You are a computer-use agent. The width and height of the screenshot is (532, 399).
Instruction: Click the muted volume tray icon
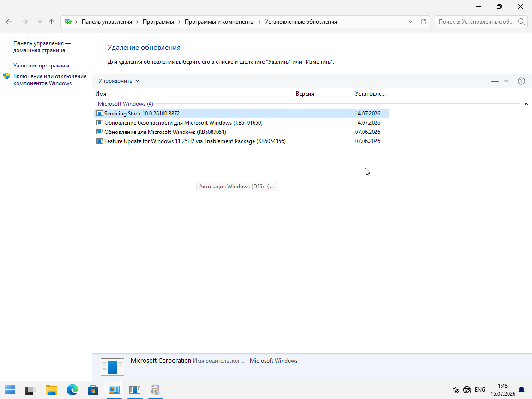tap(456, 390)
